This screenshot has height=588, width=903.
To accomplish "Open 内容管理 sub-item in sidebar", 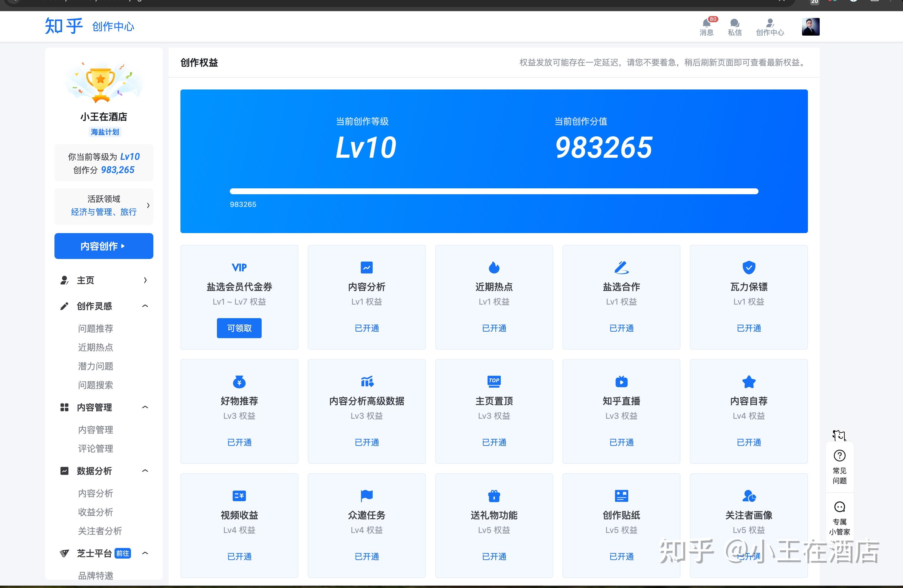I will (x=96, y=429).
